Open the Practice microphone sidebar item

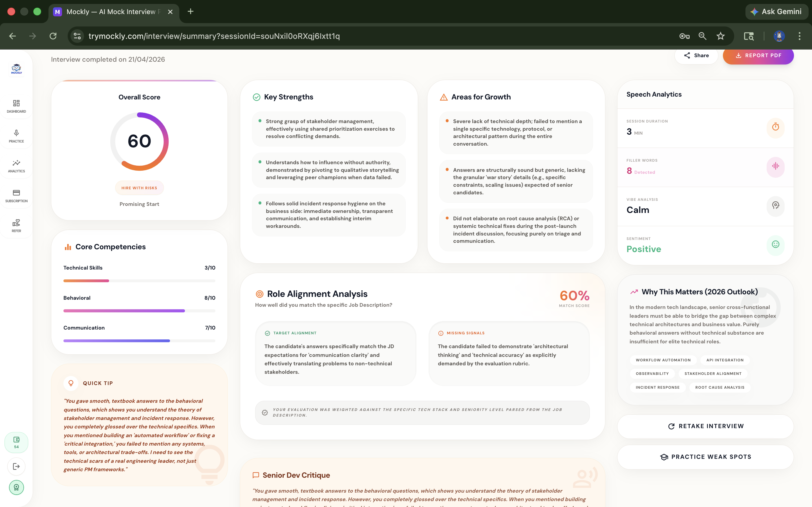click(x=16, y=136)
